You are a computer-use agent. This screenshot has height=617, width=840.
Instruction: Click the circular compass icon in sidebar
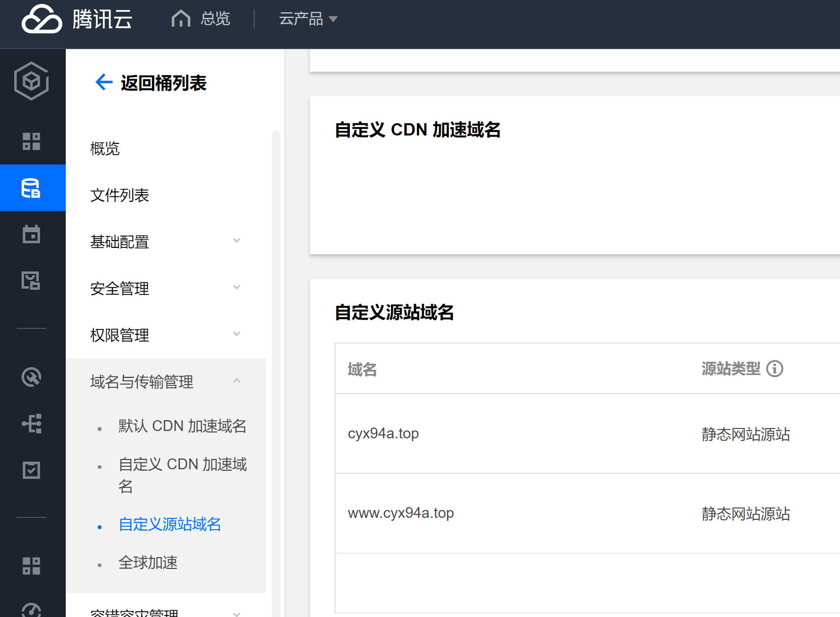31,377
